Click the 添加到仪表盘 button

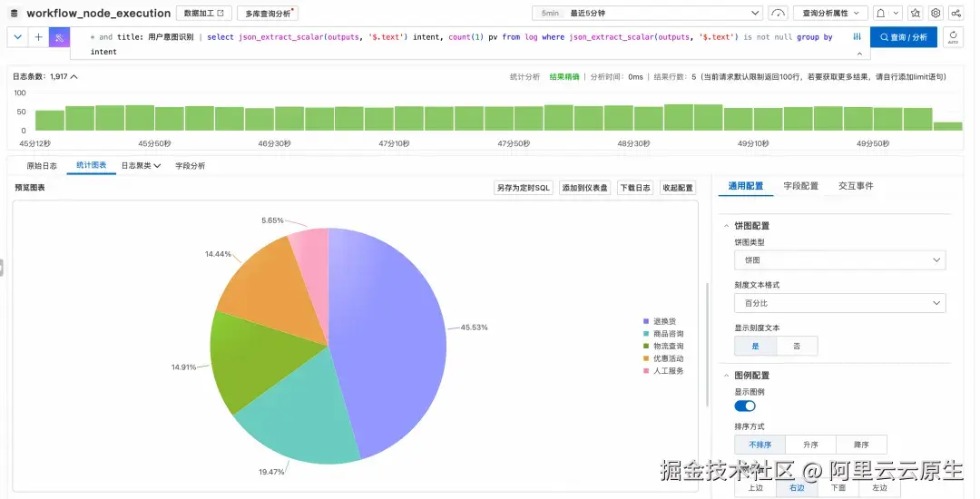584,188
